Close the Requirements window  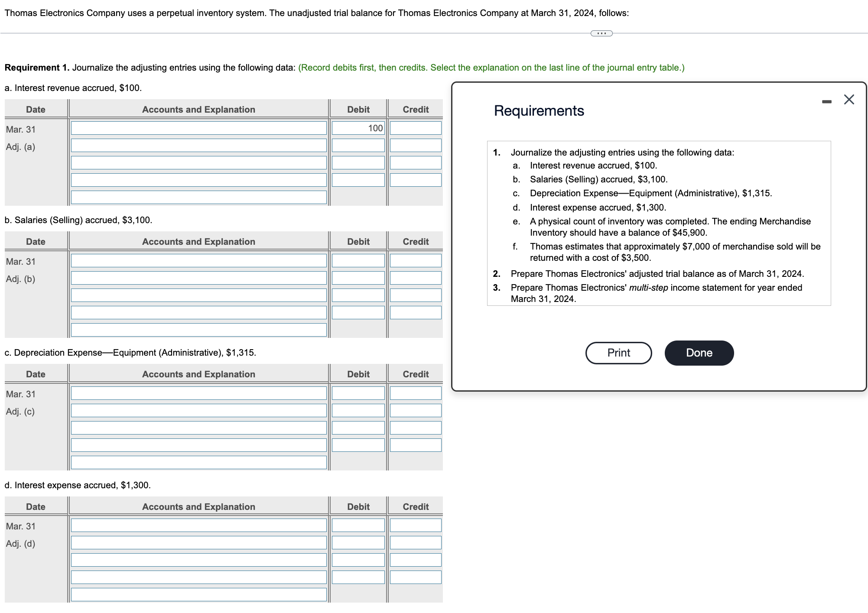click(x=848, y=99)
